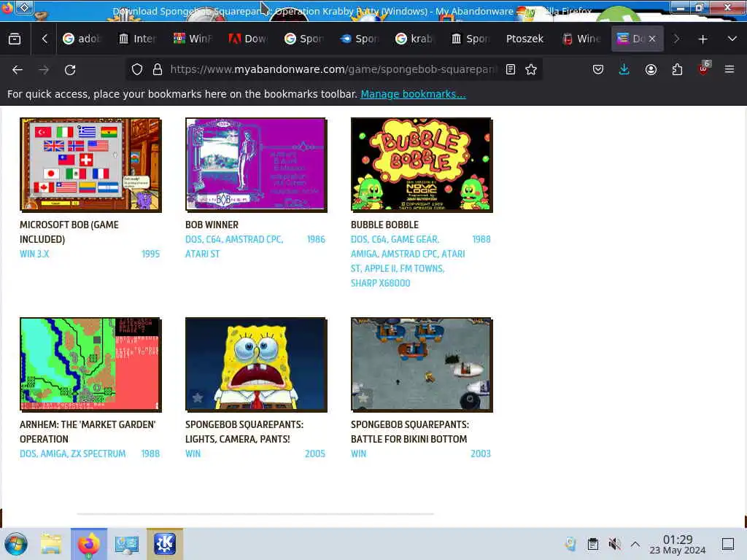Viewport: 747px width, 560px height.
Task: Open the Microsoft Bob game thumbnail
Action: [x=90, y=164]
